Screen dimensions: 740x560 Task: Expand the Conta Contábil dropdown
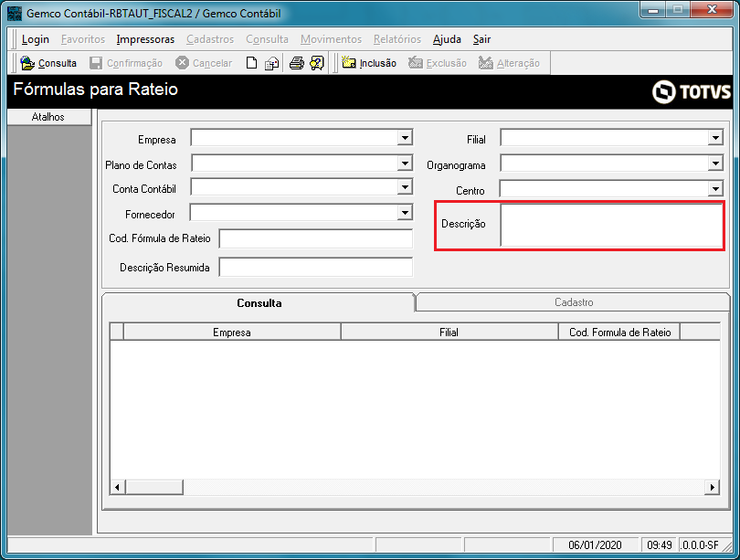tap(405, 187)
